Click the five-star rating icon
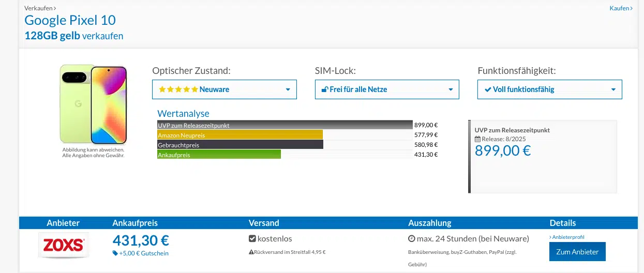 178,89
